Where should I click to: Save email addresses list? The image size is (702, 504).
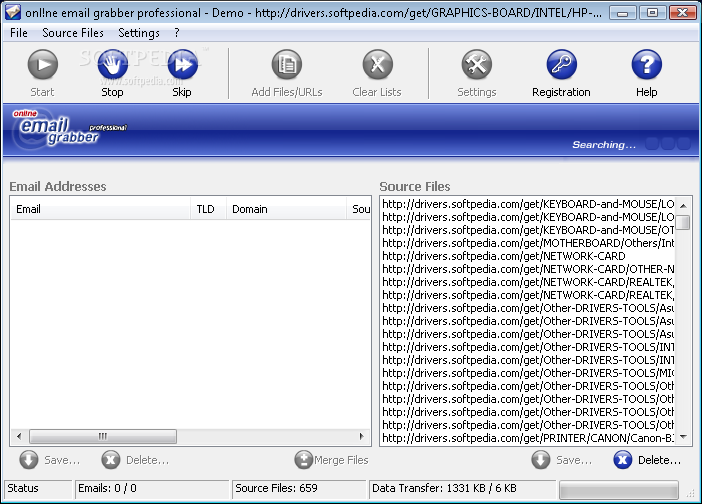(50, 460)
